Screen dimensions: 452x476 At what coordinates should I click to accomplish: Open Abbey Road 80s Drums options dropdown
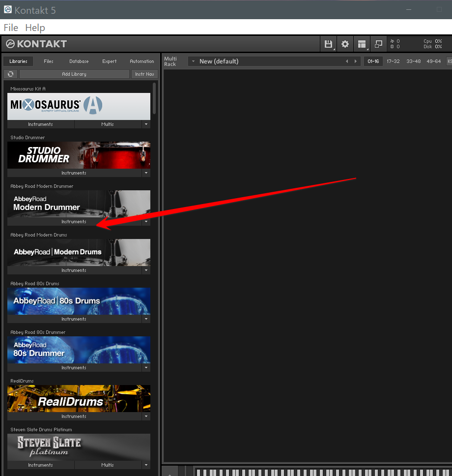(x=146, y=319)
